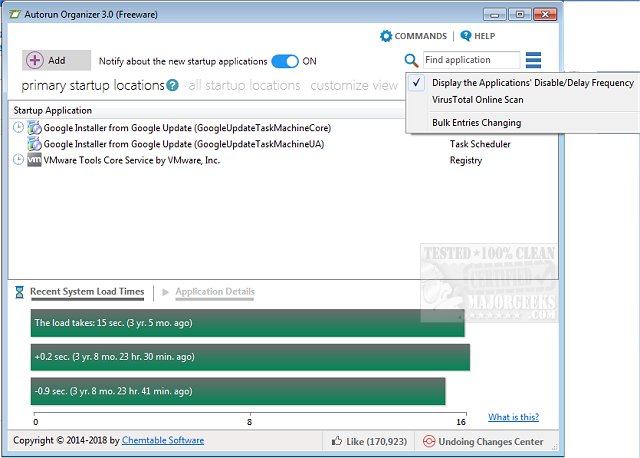Click the Startup Application column header
Image resolution: width=640 pixels, height=458 pixels.
click(x=56, y=110)
